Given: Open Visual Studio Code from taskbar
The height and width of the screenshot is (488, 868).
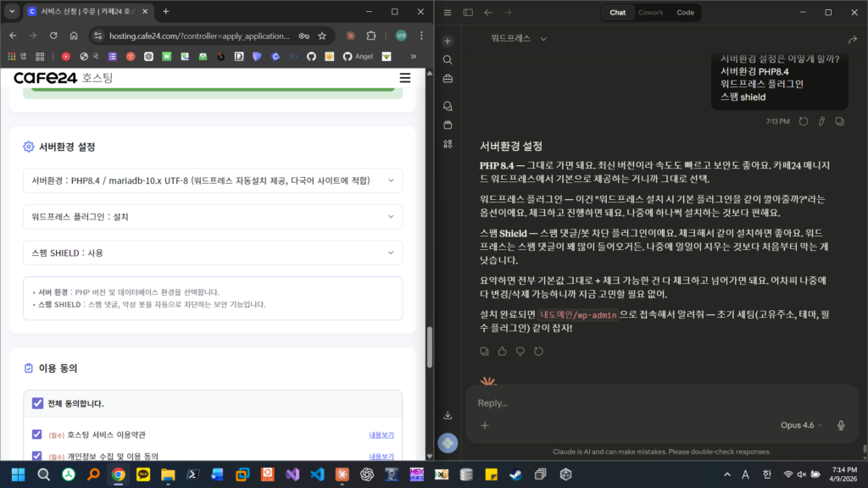Looking at the screenshot, I should pyautogui.click(x=317, y=474).
